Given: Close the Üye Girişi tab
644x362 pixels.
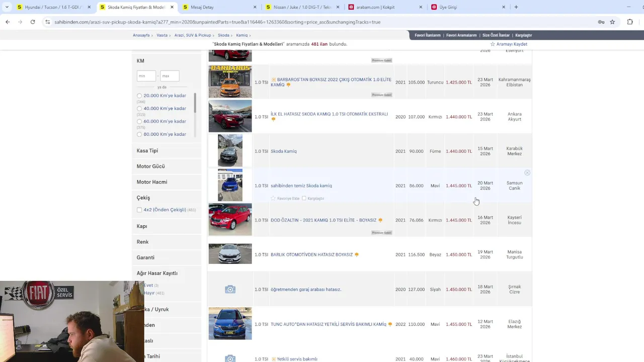Looking at the screenshot, I should pos(503,7).
